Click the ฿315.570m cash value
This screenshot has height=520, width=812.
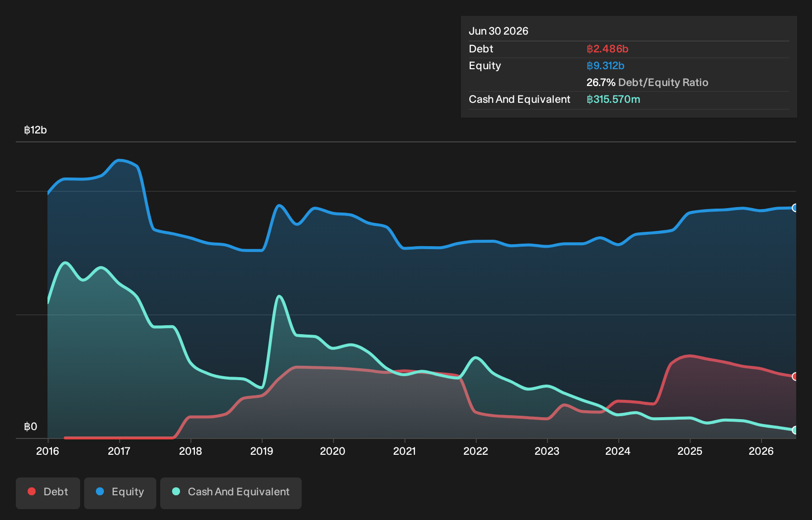(x=613, y=99)
